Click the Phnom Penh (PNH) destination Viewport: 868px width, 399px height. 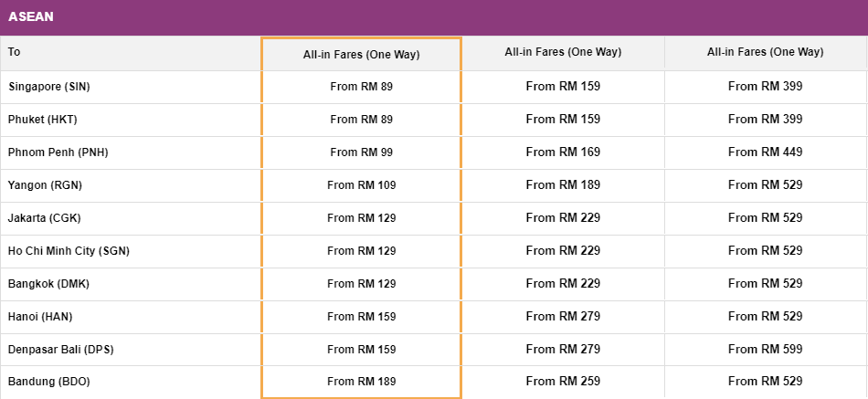pos(58,152)
